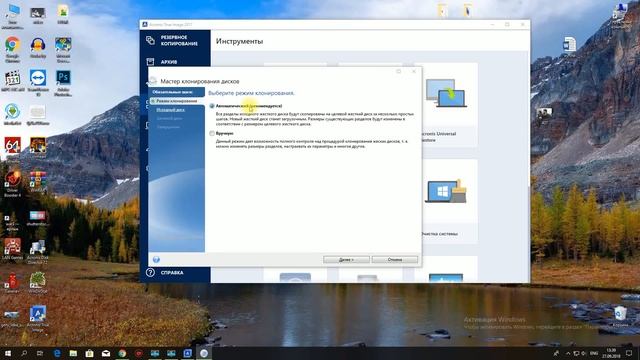
Task: Open the Driver Booster desktop shortcut
Action: [13, 178]
